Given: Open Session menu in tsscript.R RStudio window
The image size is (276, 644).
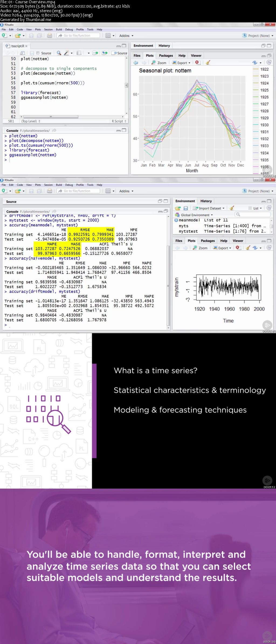Looking at the screenshot, I should point(48,30).
